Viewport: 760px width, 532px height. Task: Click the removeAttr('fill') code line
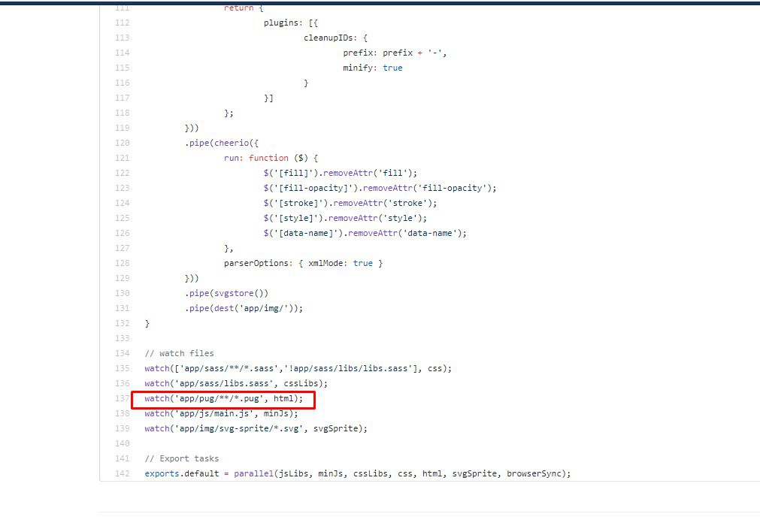pyautogui.click(x=341, y=173)
